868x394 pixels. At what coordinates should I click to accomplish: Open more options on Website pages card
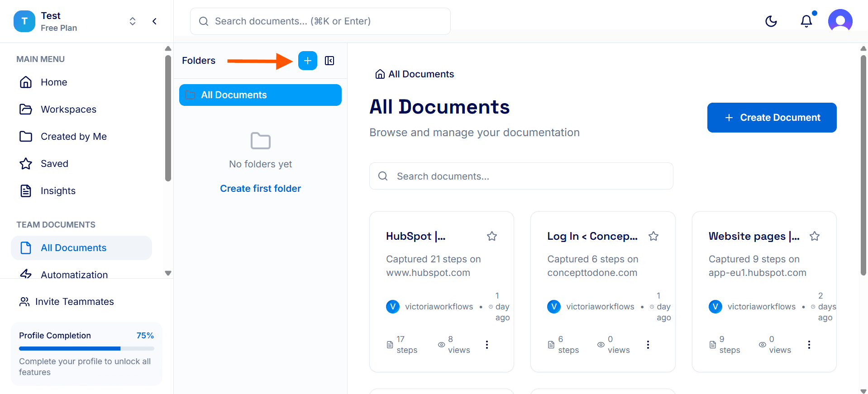coord(809,345)
